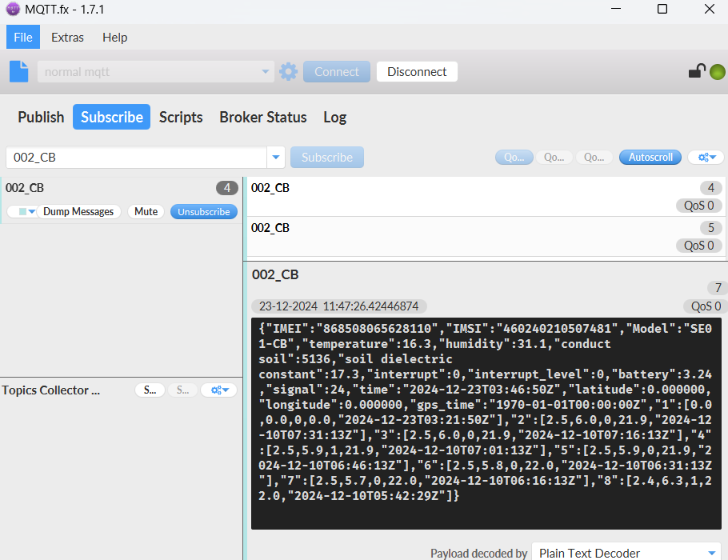Maximize the MQTT.fx window
The width and height of the screenshot is (728, 560).
coord(662,9)
